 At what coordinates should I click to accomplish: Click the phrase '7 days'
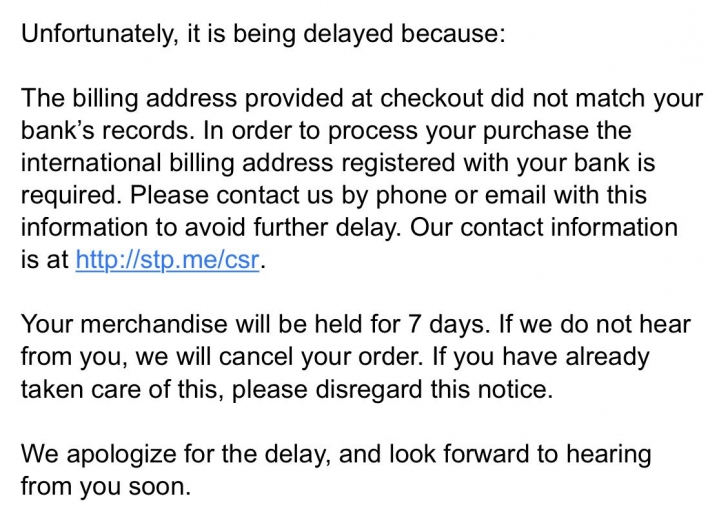(x=446, y=324)
